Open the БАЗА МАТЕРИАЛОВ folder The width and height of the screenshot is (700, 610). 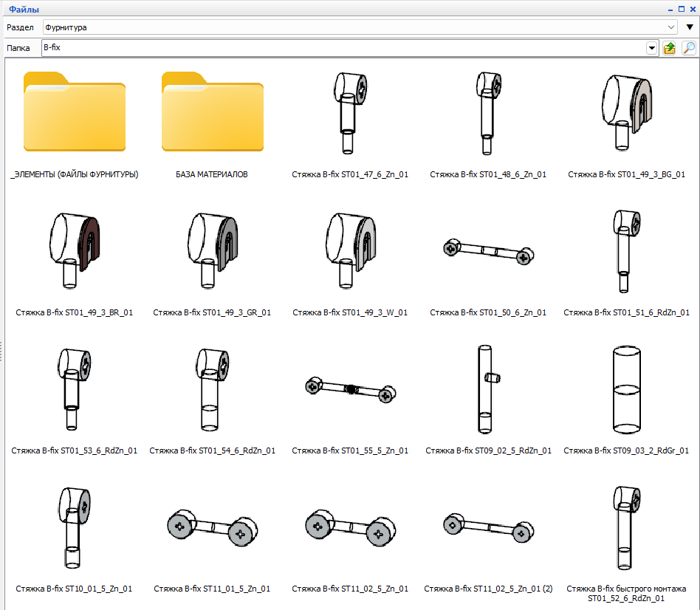pyautogui.click(x=213, y=112)
